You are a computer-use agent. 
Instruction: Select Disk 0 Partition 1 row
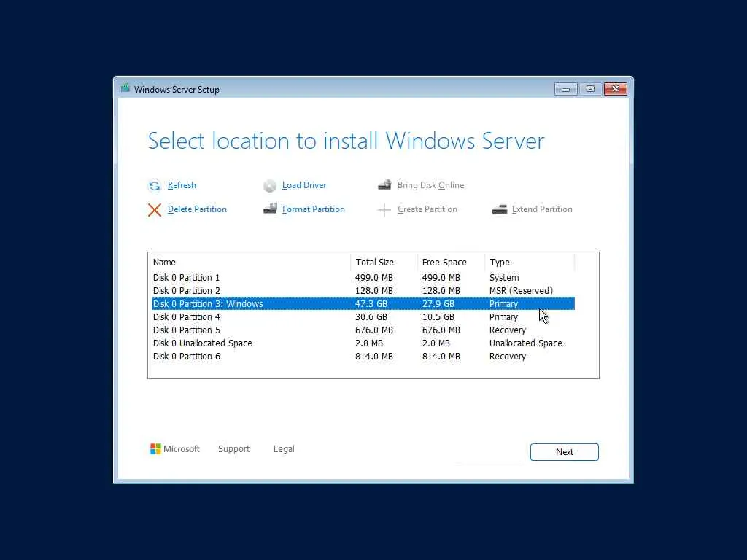[x=363, y=278]
